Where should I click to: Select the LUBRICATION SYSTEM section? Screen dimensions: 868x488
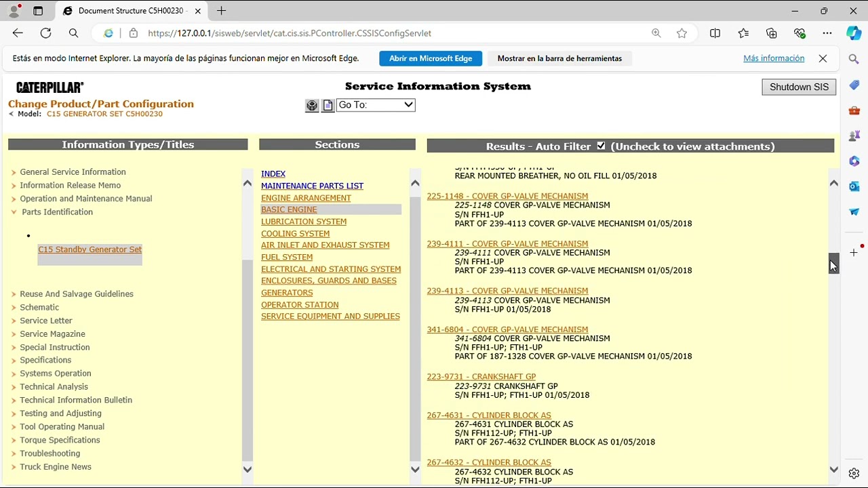pyautogui.click(x=304, y=222)
